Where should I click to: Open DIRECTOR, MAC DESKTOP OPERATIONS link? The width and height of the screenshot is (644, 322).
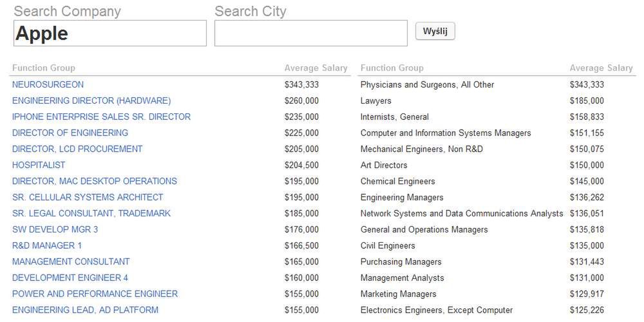pos(95,181)
